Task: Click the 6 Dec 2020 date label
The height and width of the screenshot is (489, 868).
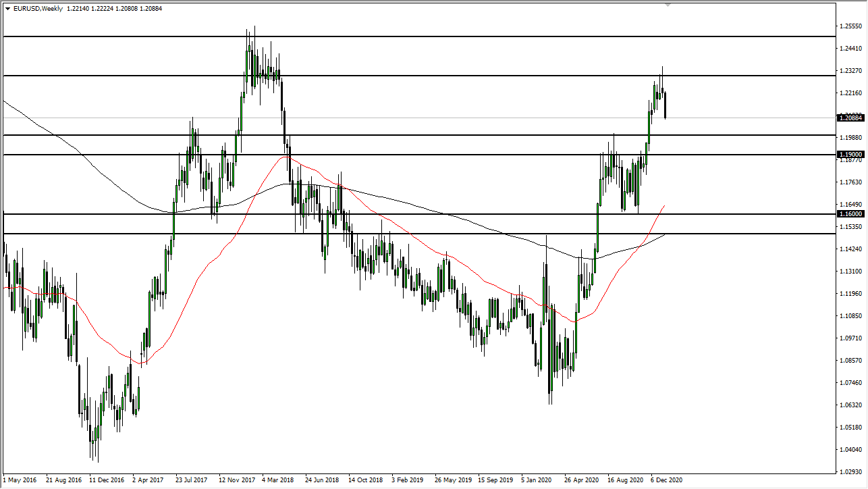Action: [667, 480]
